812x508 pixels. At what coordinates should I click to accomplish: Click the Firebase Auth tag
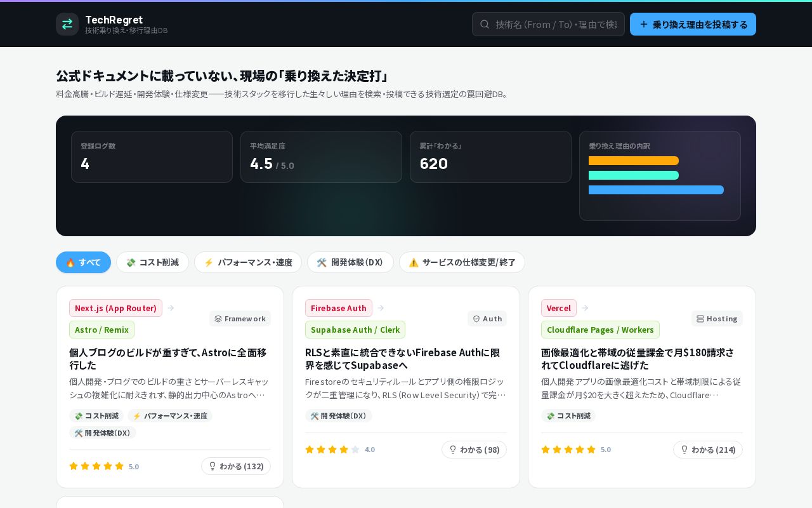339,308
